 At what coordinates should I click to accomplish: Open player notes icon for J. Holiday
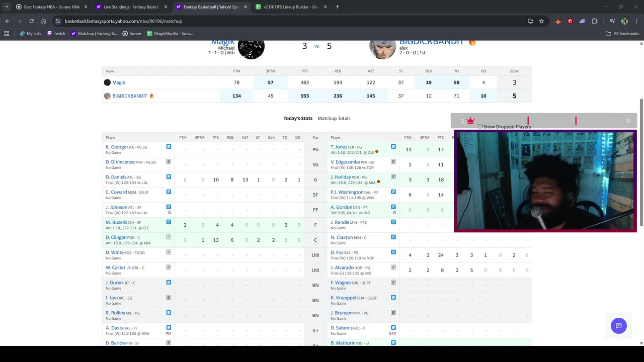(393, 177)
